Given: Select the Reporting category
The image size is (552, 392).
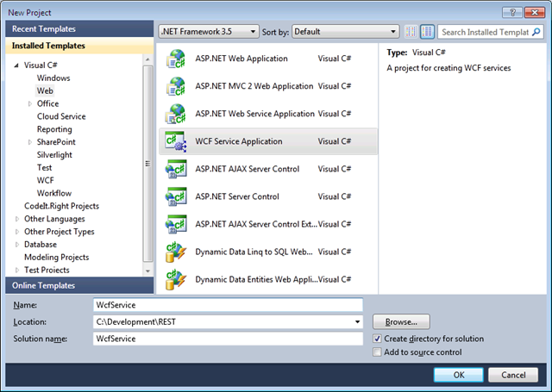Looking at the screenshot, I should click(54, 129).
